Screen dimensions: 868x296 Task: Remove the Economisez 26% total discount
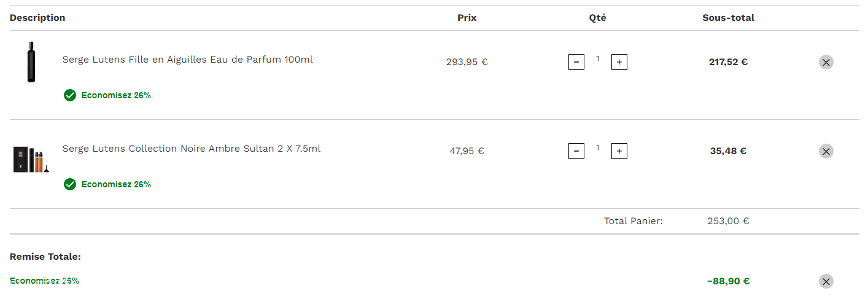[x=826, y=281]
